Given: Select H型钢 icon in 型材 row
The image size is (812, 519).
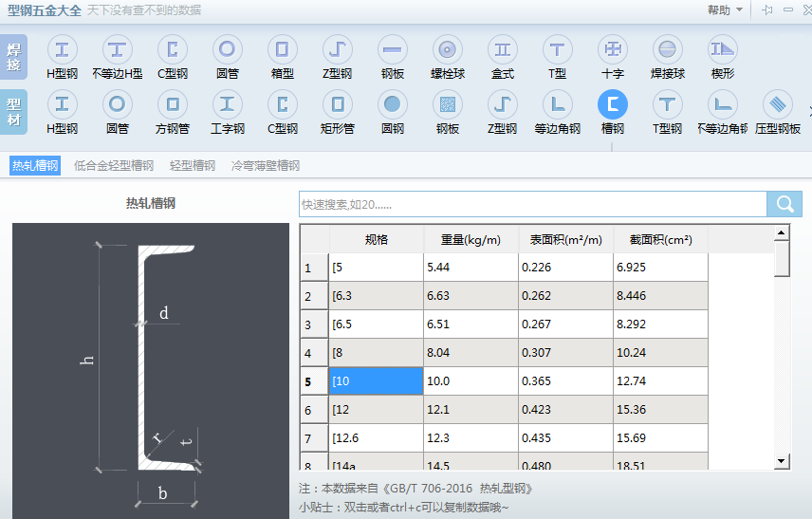Looking at the screenshot, I should click(63, 104).
